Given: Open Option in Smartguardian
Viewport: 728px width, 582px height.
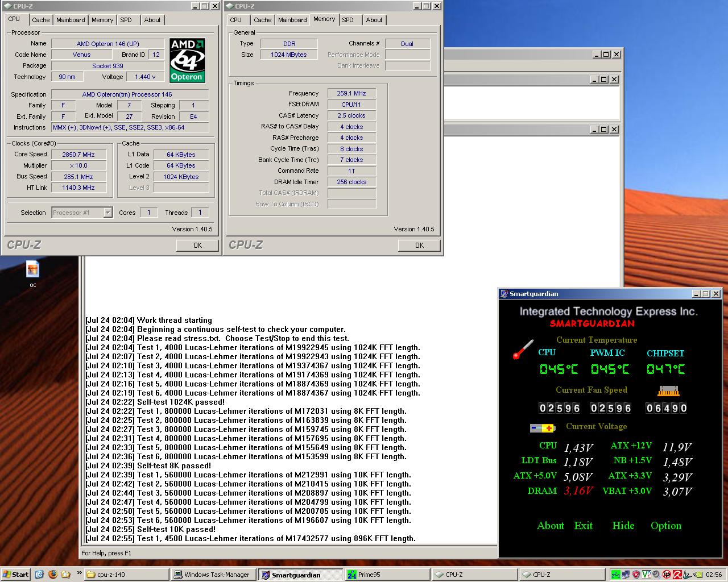Looking at the screenshot, I should [666, 526].
